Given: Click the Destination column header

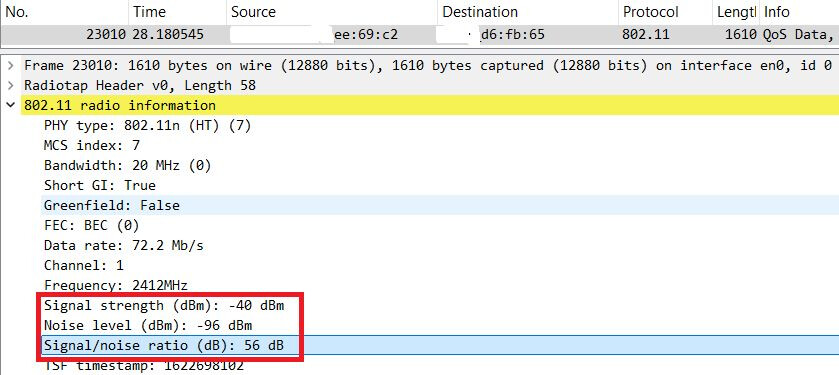Looking at the screenshot, I should point(528,12).
